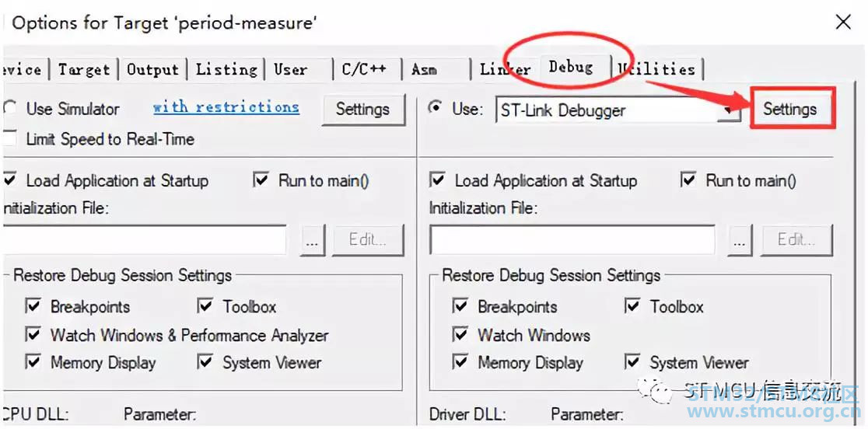The height and width of the screenshot is (429, 868).
Task: Click the right Initialization File input field
Action: 572,240
